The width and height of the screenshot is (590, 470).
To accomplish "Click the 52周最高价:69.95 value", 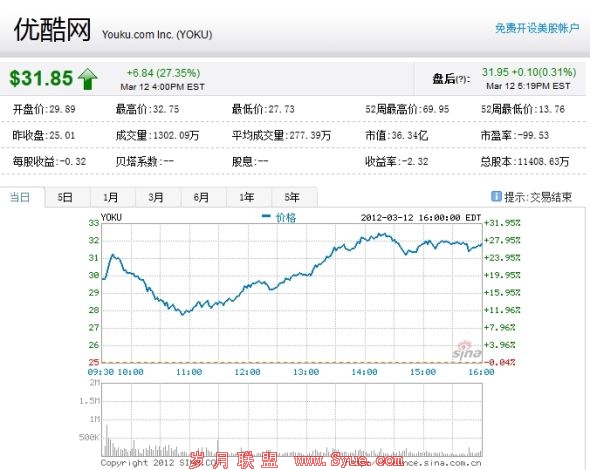I will (x=407, y=110).
